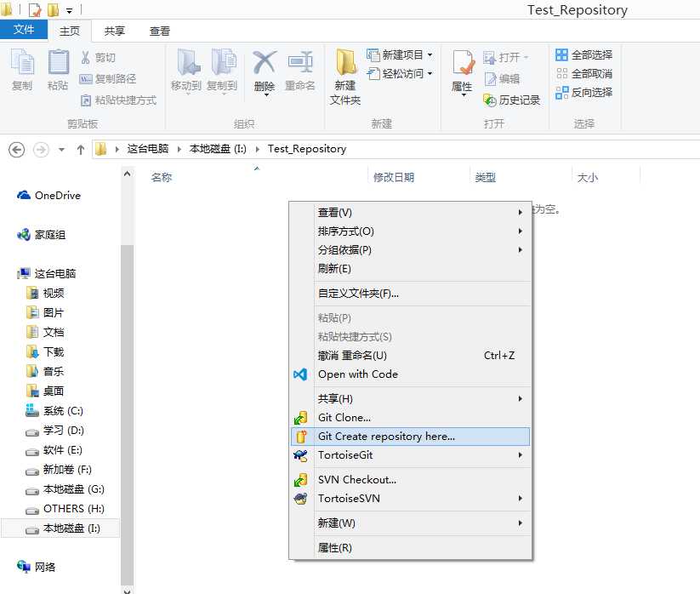Click the New folder (新建文件夹) icon
700x594 pixels.
pos(345,62)
